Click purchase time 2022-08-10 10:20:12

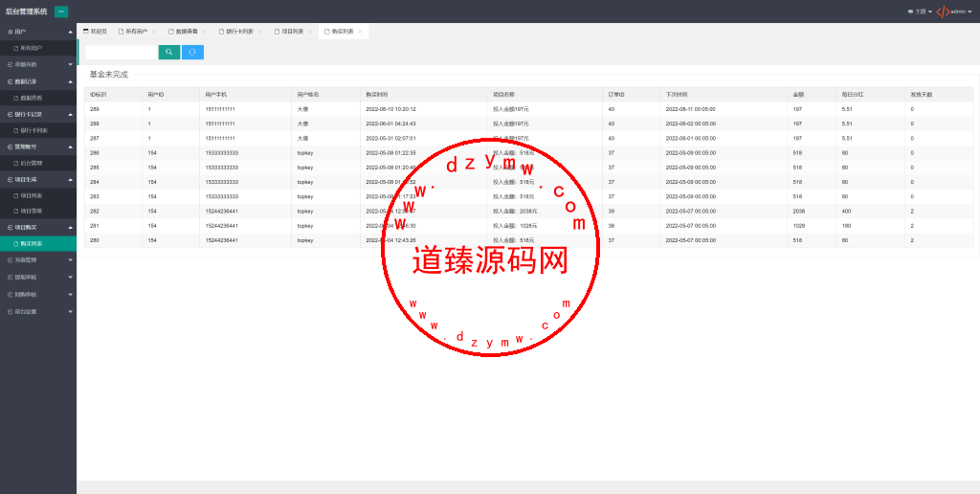390,109
